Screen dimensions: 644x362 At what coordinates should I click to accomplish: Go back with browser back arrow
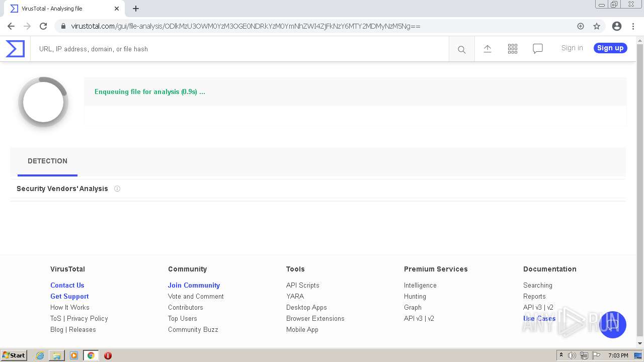click(x=11, y=26)
